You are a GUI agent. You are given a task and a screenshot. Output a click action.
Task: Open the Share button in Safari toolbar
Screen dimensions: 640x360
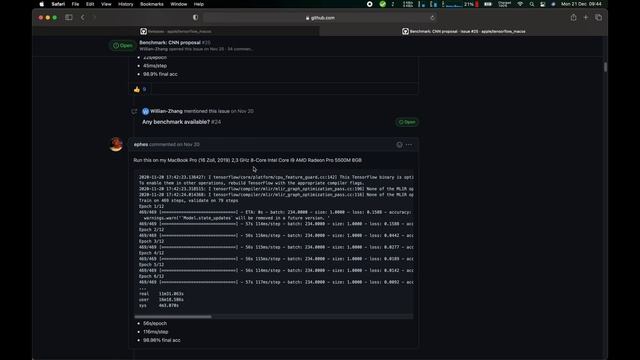[x=573, y=17]
